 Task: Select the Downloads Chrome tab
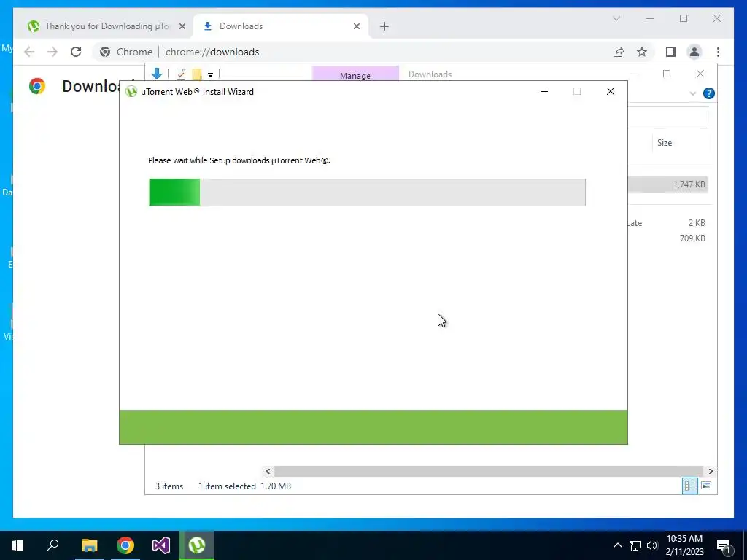[281, 26]
